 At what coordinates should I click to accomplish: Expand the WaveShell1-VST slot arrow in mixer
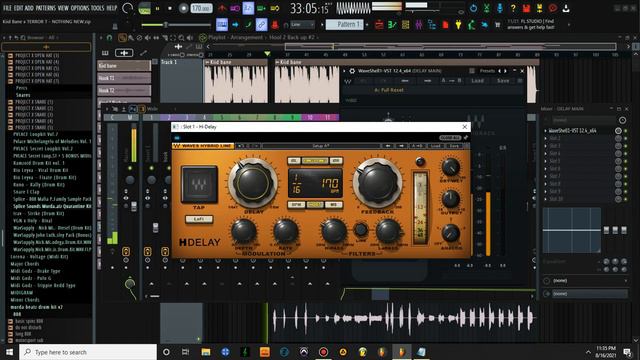tap(545, 131)
